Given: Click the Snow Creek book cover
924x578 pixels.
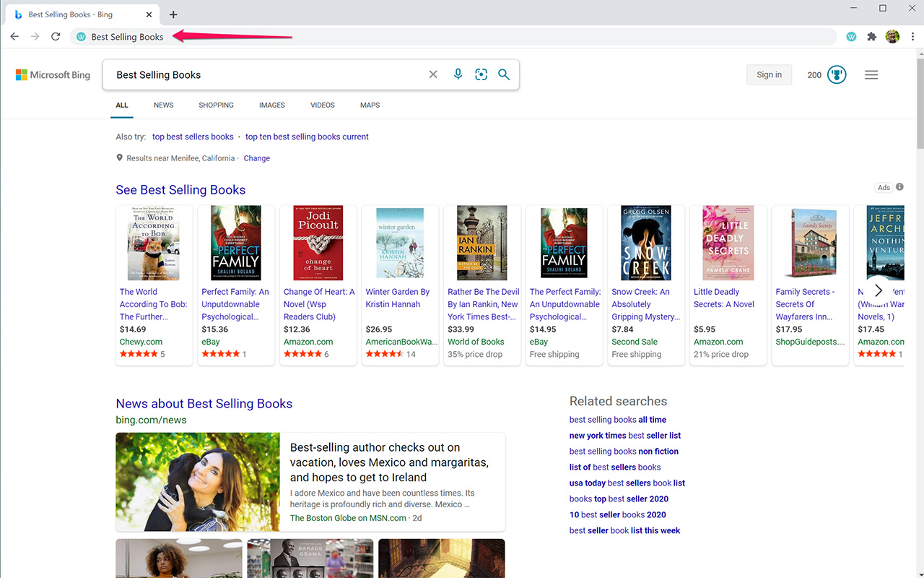Looking at the screenshot, I should [x=646, y=243].
